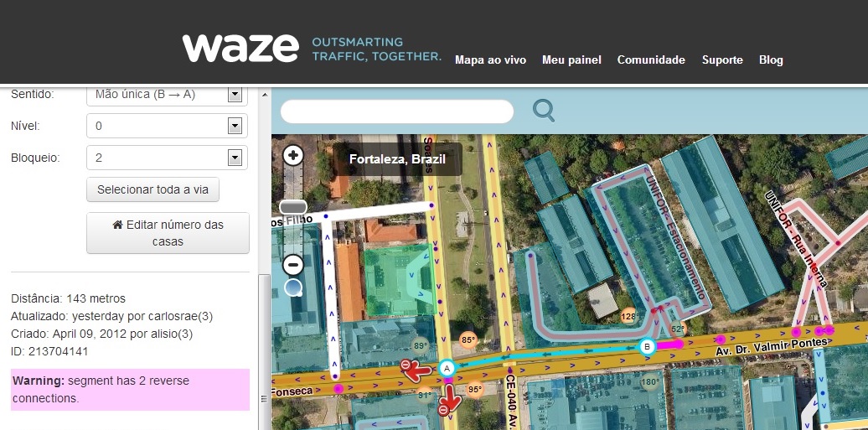This screenshot has width=868, height=430.
Task: Click the Criado April 09, 2012 line
Action: pos(102,334)
